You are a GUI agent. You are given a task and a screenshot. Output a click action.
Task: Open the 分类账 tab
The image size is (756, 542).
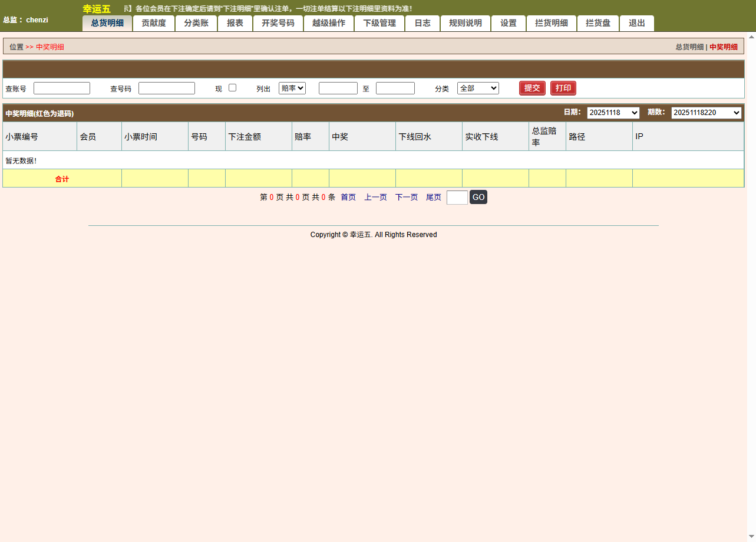(x=196, y=24)
